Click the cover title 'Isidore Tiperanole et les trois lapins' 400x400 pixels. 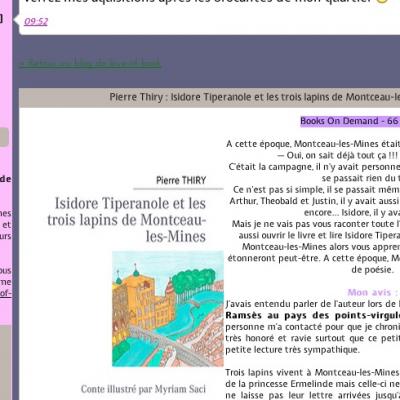coord(127,220)
